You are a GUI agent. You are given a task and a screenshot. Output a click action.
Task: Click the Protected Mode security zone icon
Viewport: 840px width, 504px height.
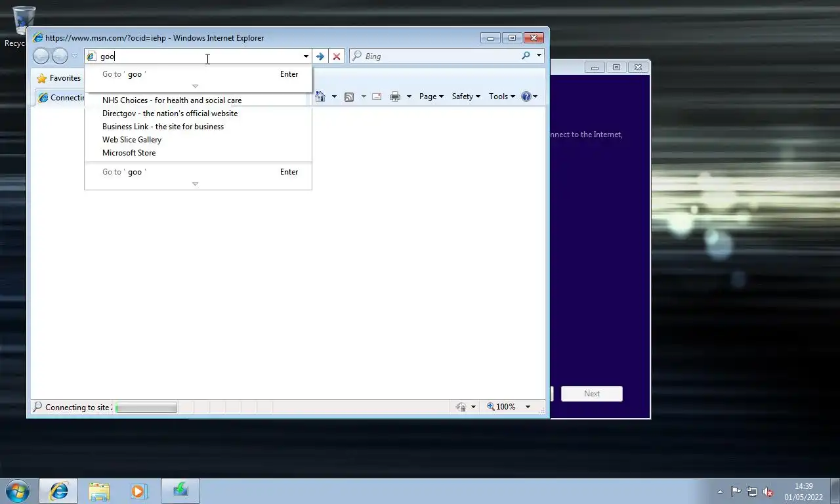click(x=461, y=407)
